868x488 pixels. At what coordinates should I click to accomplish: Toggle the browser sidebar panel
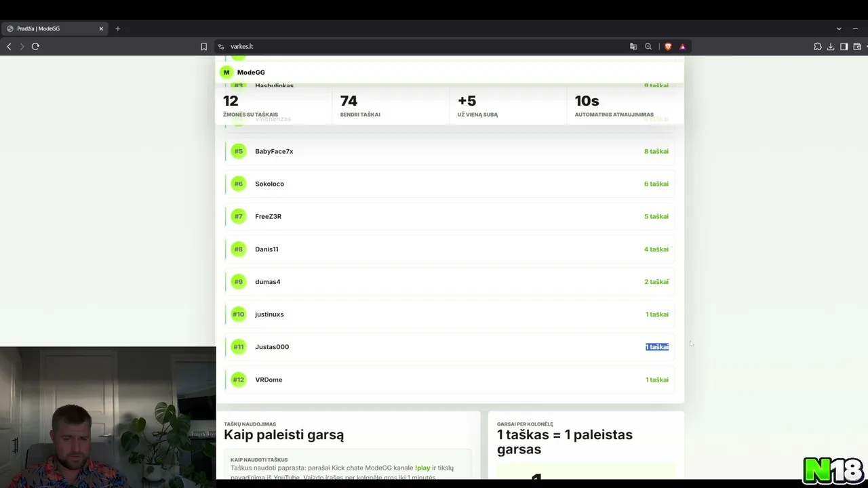click(x=844, y=47)
